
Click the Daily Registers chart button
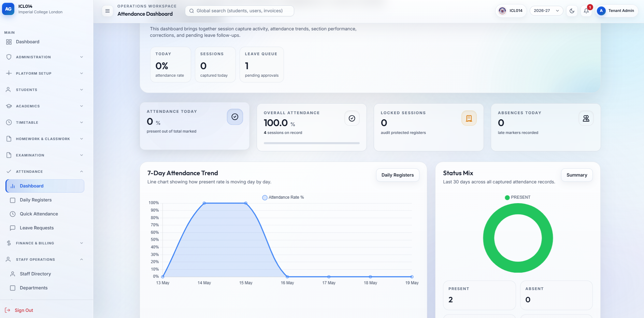pos(398,175)
